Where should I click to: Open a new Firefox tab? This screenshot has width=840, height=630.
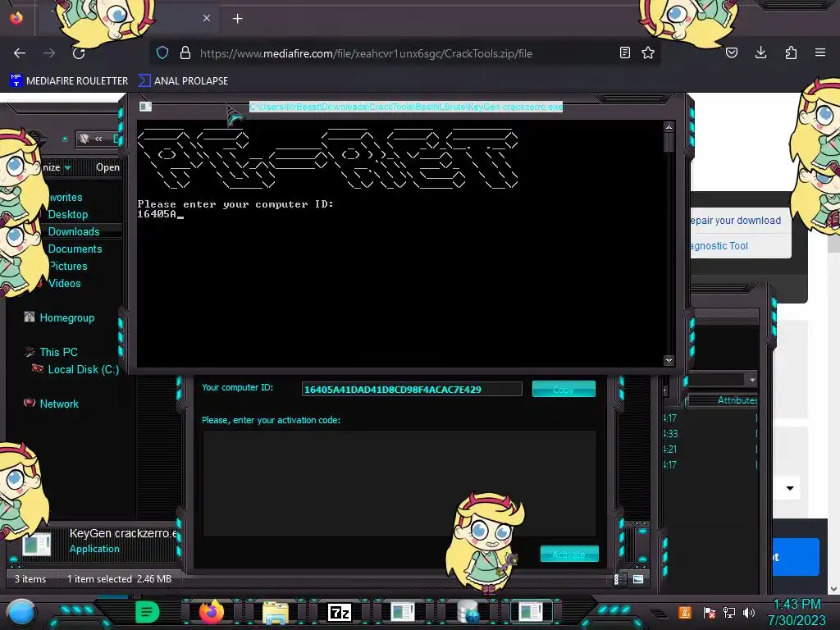237,19
